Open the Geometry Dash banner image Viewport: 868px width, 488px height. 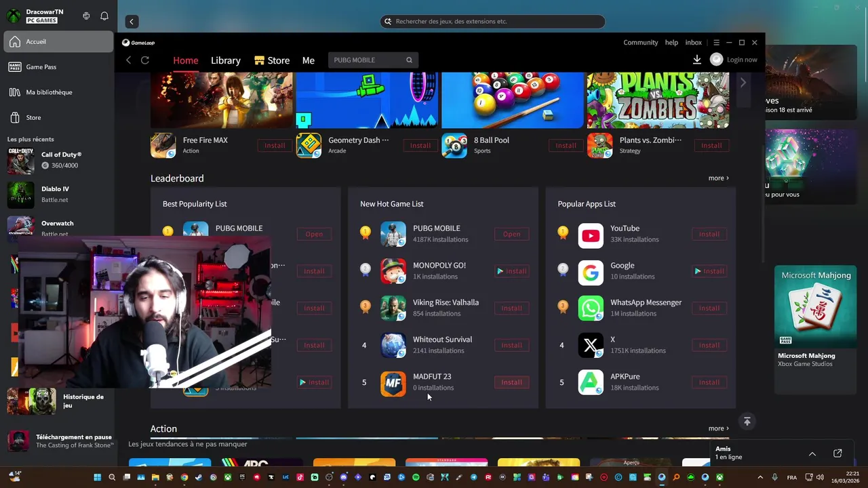point(367,100)
